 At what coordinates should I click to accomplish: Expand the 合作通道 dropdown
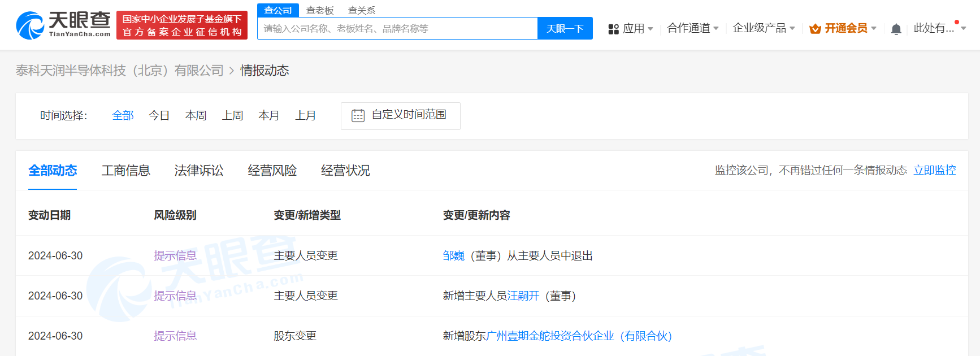click(692, 28)
